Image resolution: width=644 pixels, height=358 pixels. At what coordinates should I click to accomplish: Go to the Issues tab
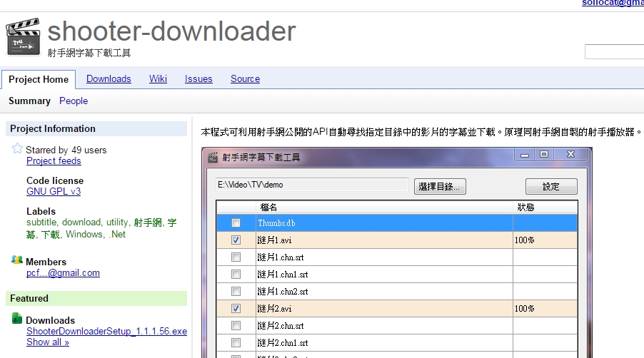(198, 79)
